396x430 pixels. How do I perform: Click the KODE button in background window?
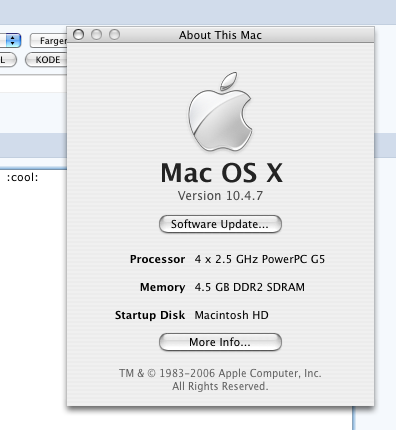(46, 60)
